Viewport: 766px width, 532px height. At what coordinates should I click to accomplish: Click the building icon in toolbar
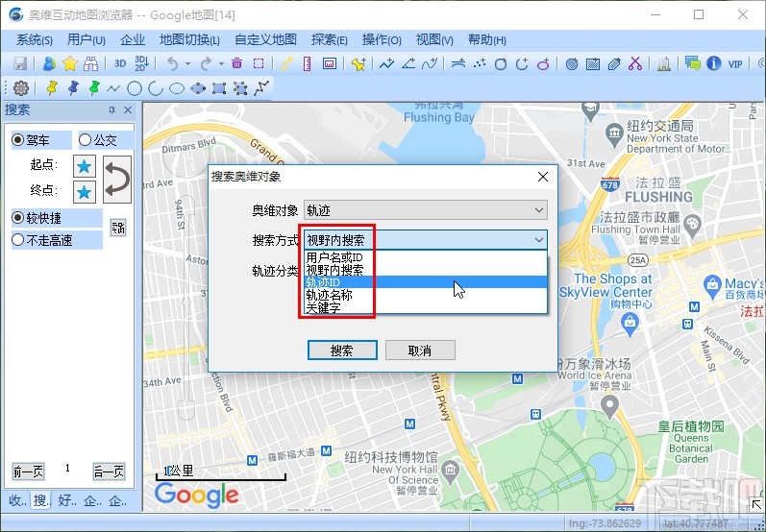(663, 63)
